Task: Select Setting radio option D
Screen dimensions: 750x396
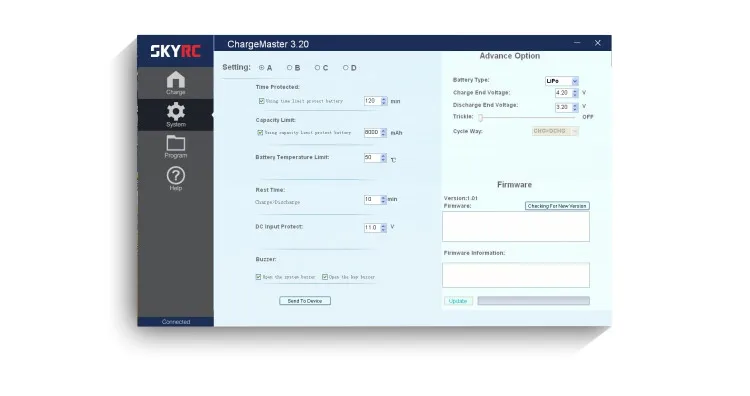Action: [345, 68]
